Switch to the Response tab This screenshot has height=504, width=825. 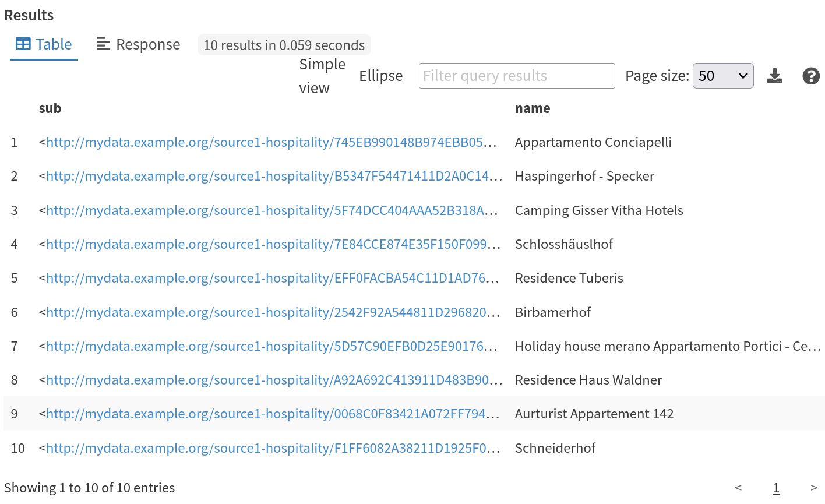(x=139, y=44)
